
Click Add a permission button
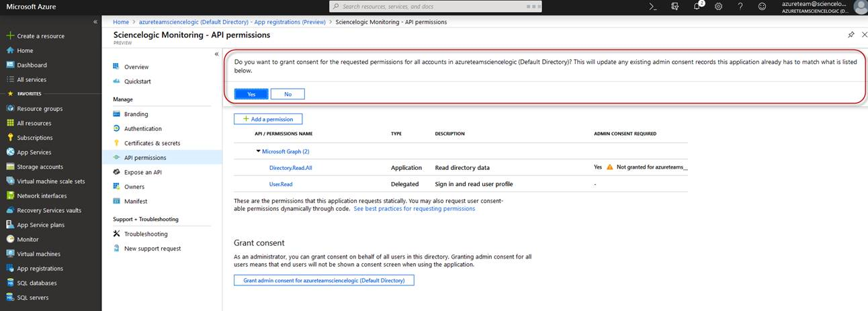click(268, 119)
